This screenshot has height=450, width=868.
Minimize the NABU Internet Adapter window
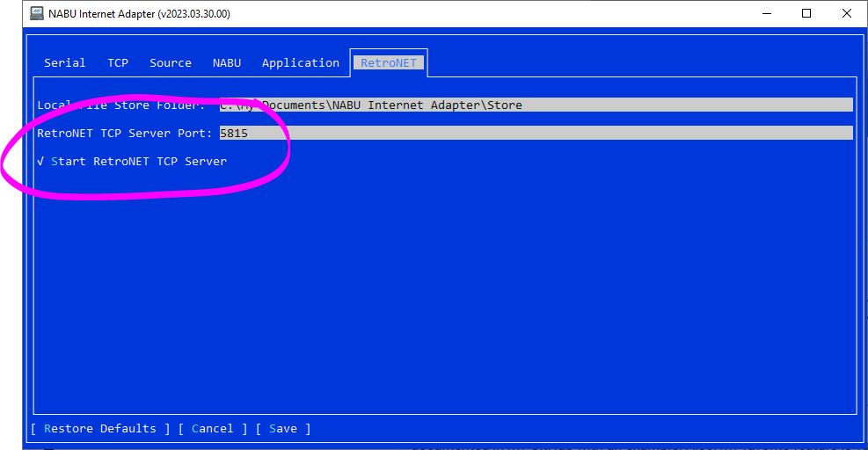(x=767, y=13)
